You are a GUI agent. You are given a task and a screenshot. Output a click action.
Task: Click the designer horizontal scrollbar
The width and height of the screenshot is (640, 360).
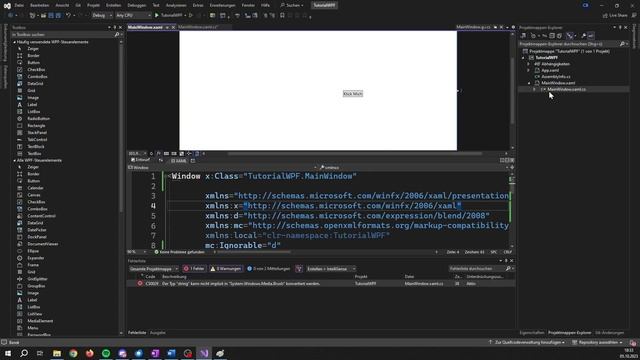[x=354, y=154]
